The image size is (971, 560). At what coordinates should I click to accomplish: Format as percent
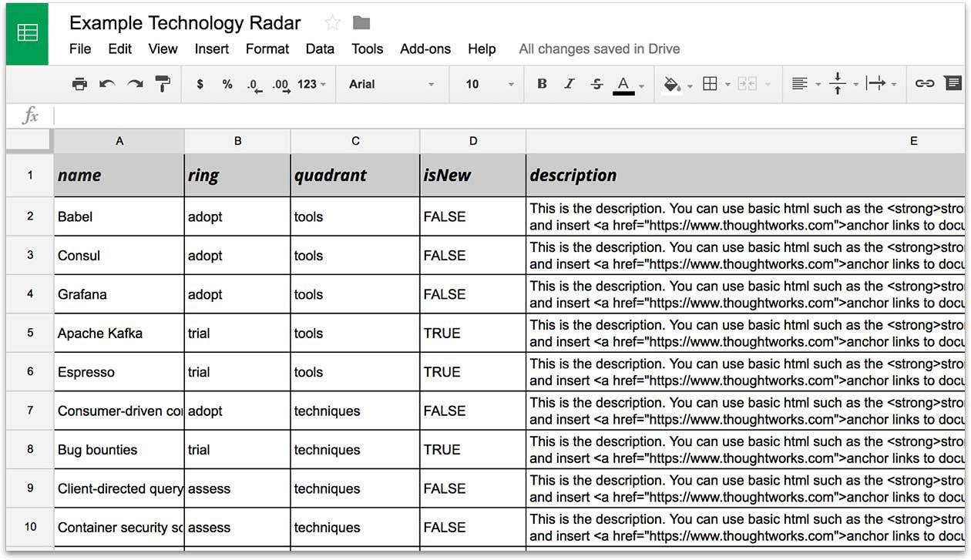tap(227, 84)
